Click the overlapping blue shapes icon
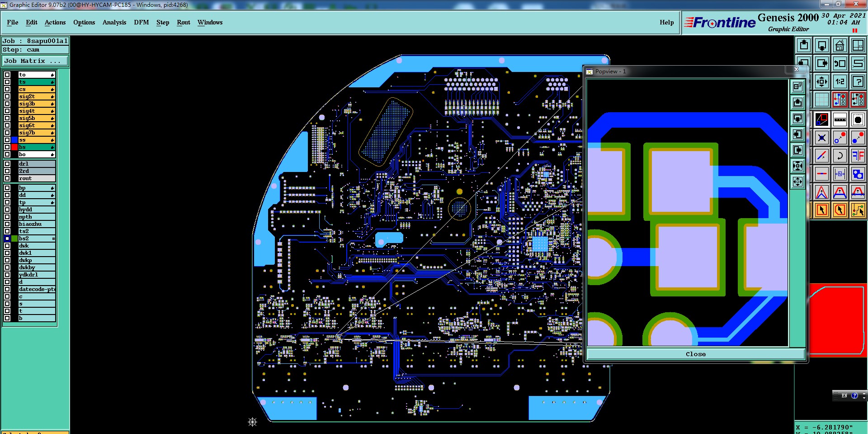This screenshot has height=434, width=868. 858,174
